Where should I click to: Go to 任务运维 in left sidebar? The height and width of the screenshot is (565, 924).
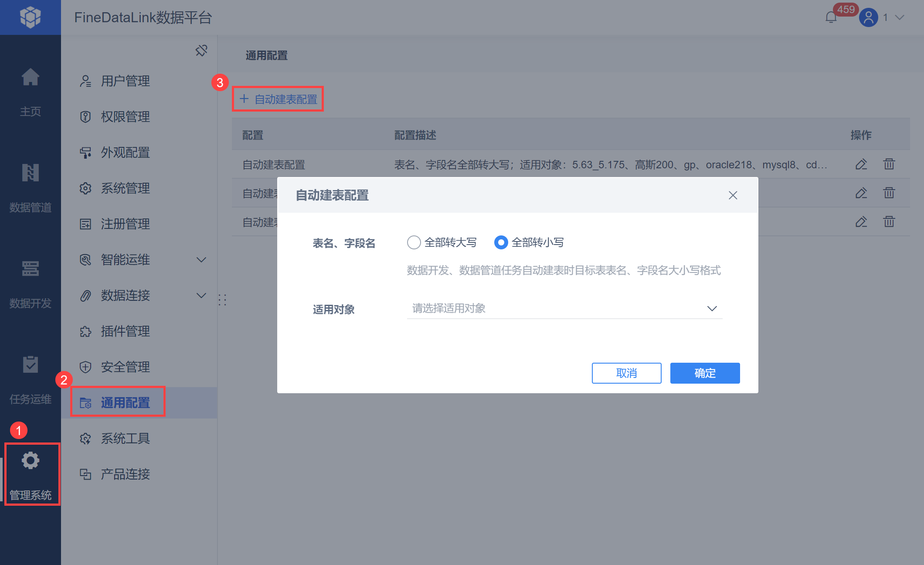[30, 365]
